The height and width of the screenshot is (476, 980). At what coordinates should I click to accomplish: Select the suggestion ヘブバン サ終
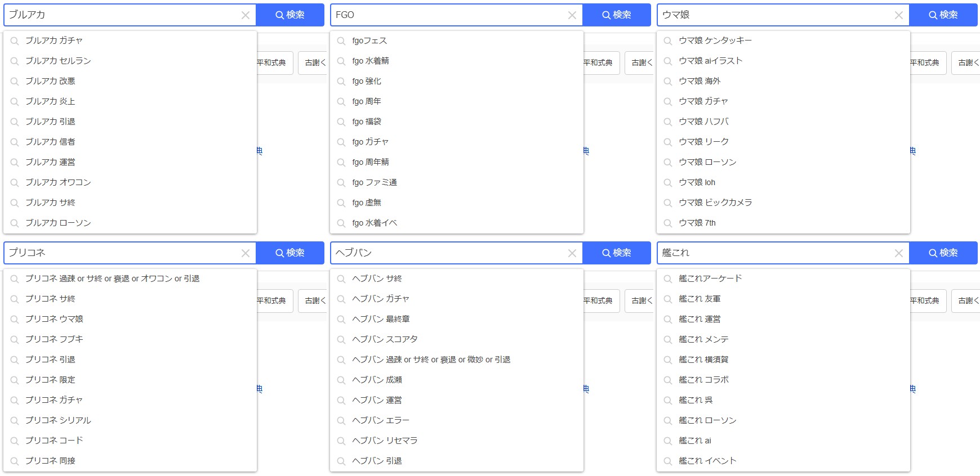[457, 279]
